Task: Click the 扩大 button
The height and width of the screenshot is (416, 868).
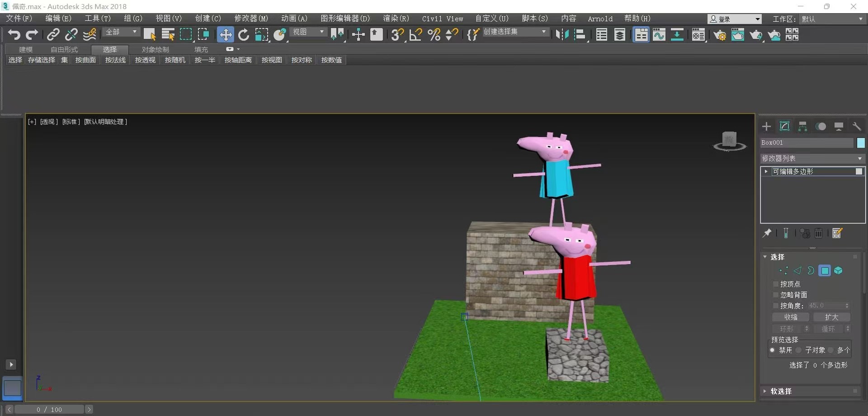Action: [831, 317]
